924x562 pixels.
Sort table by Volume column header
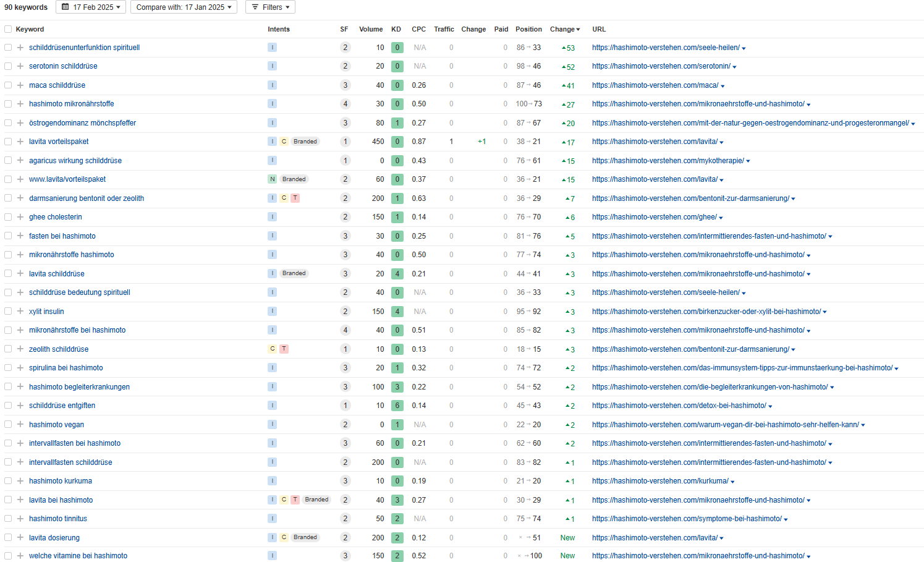371,29
